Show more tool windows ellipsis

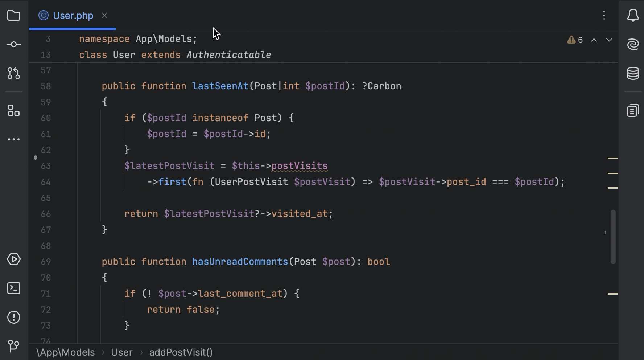click(x=14, y=139)
